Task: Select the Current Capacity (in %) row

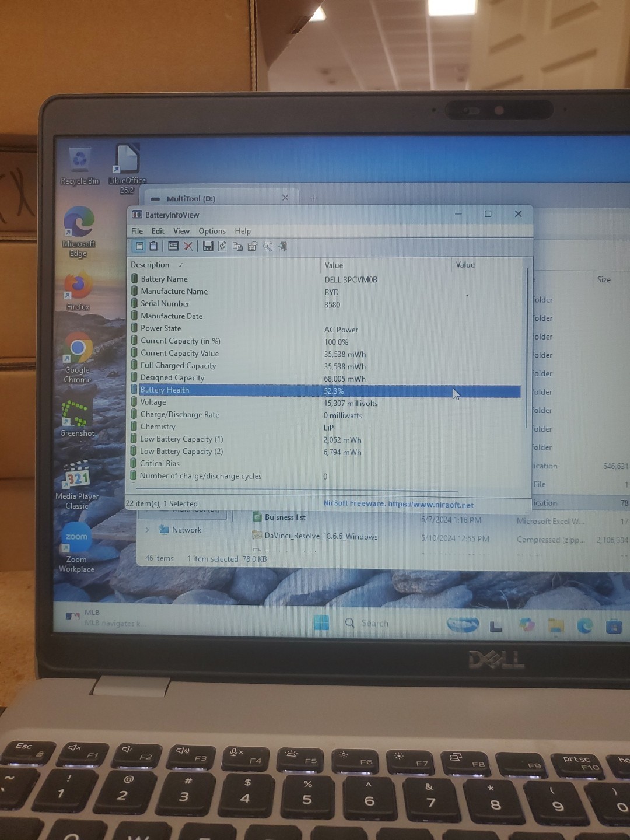Action: 325,341
